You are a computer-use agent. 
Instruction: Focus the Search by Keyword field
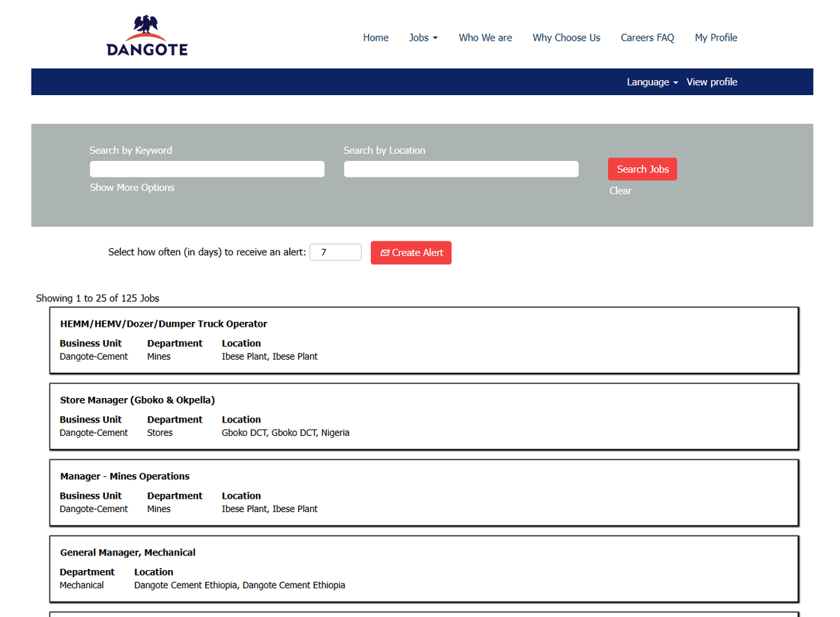(207, 169)
